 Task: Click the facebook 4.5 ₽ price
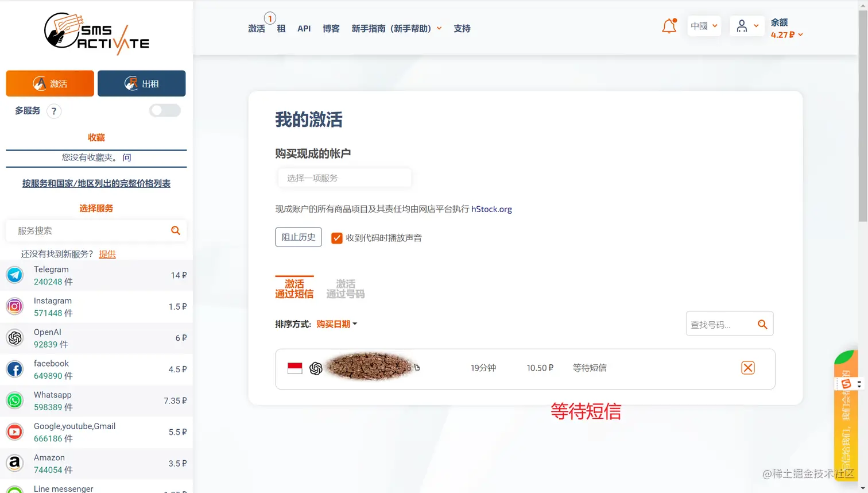pos(177,369)
